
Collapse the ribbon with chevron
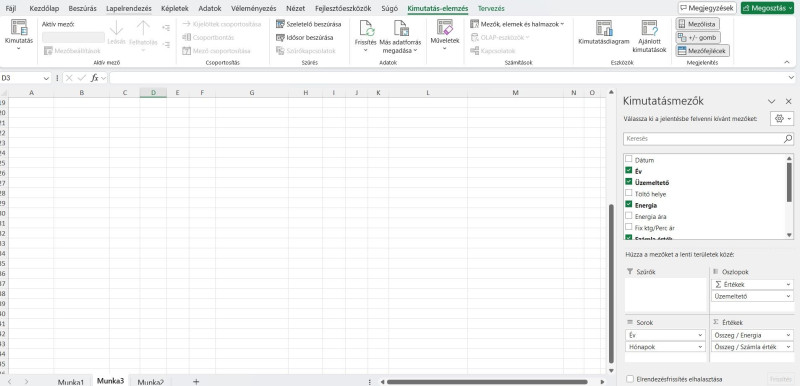[787, 62]
